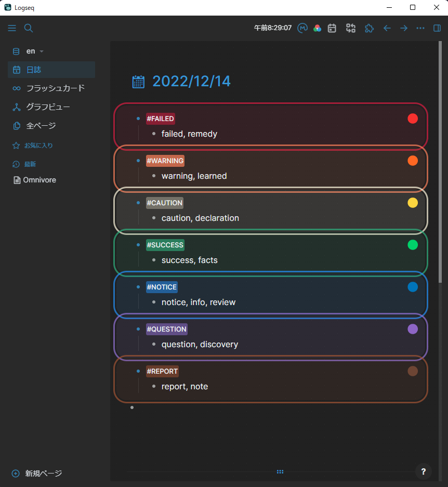Click the bullet of the #QUESTION block
This screenshot has width=448, height=487.
[x=138, y=329]
